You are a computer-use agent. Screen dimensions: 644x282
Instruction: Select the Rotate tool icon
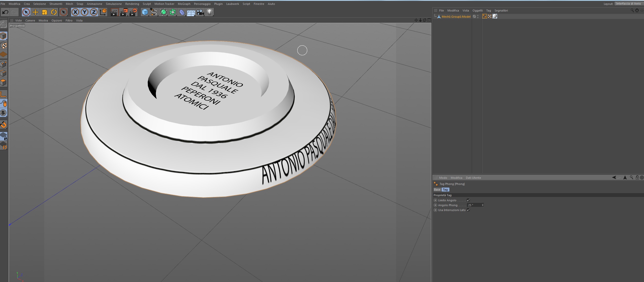(x=54, y=12)
